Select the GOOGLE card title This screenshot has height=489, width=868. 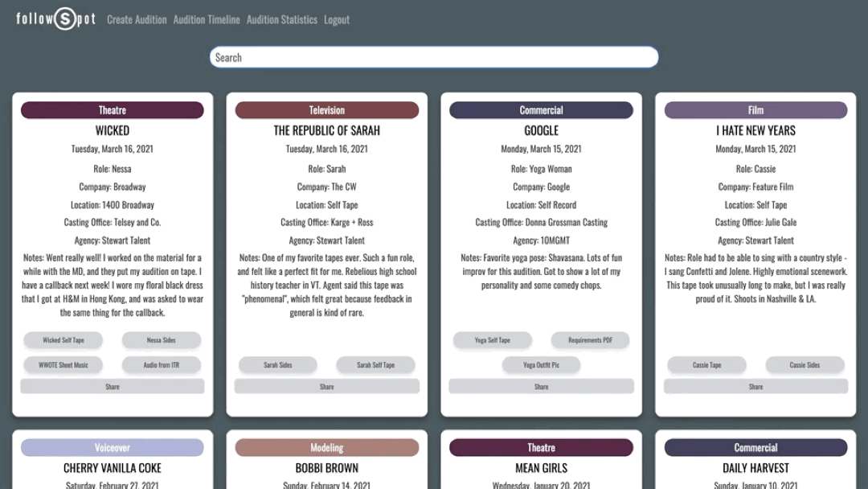click(x=542, y=131)
